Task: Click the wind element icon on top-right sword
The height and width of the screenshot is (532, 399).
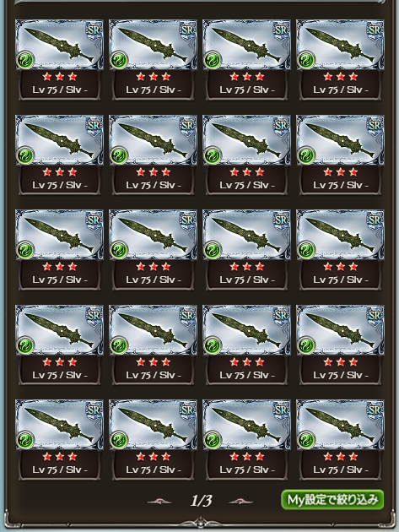Action: pyautogui.click(x=306, y=60)
